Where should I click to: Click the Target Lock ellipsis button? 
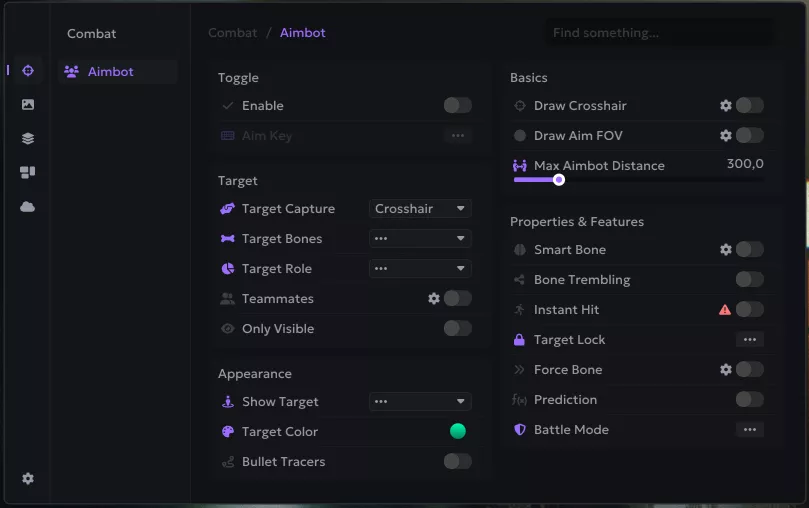pos(749,340)
